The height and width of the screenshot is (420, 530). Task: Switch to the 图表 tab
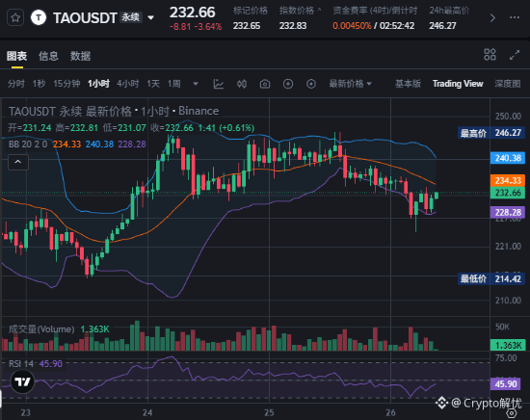pos(17,56)
